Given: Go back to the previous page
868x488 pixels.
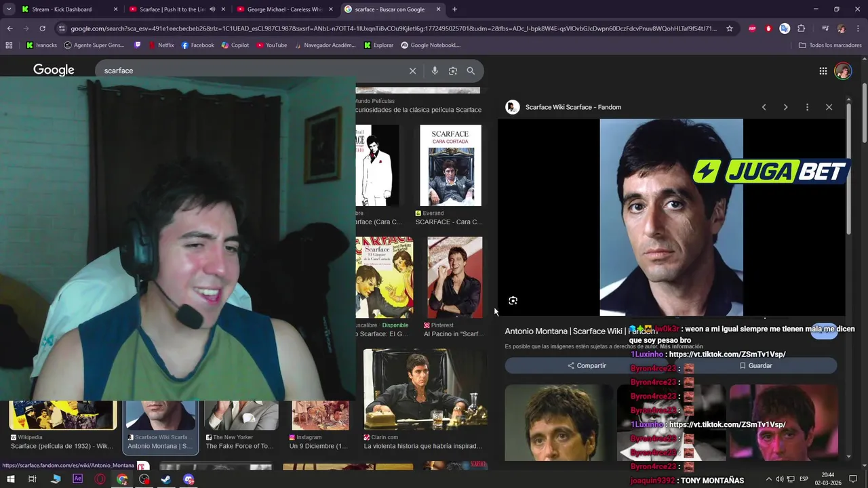Looking at the screenshot, I should pos(9,28).
